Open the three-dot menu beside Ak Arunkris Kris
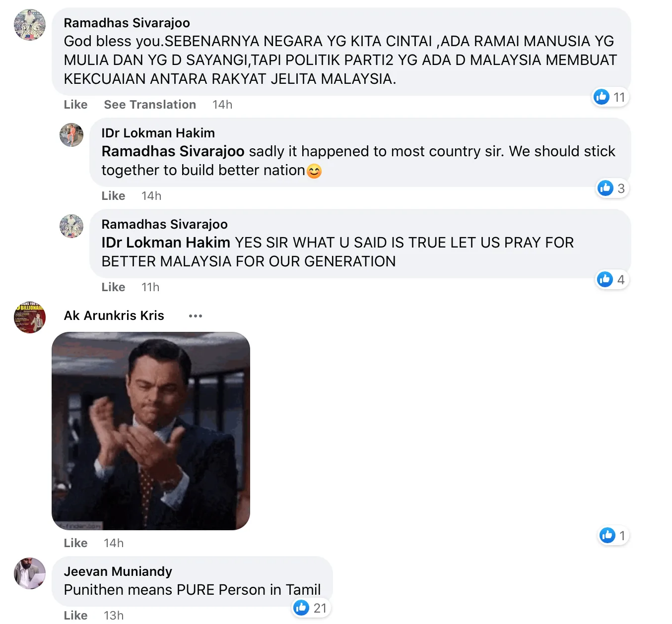This screenshot has height=624, width=672. (196, 316)
